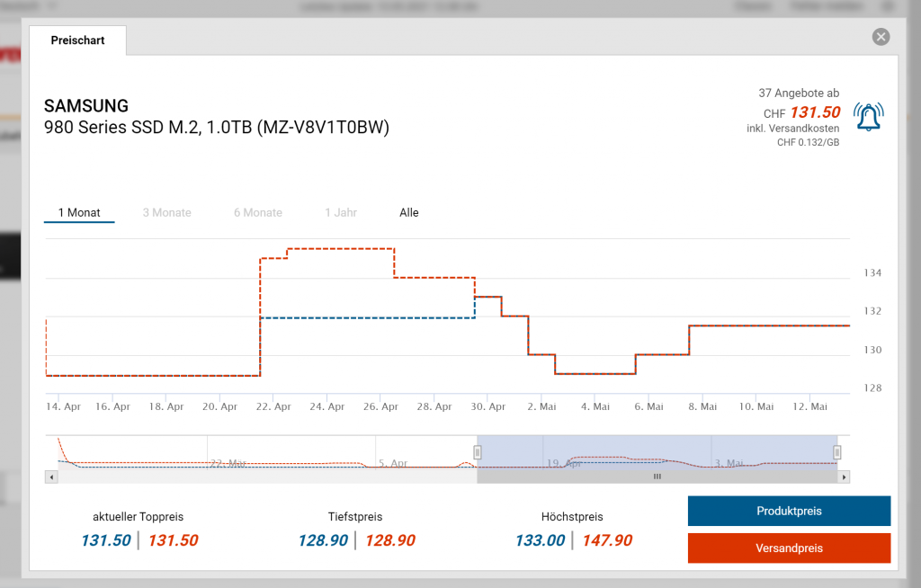The image size is (921, 588).
Task: Click the left range handle in navigator
Action: point(478,452)
